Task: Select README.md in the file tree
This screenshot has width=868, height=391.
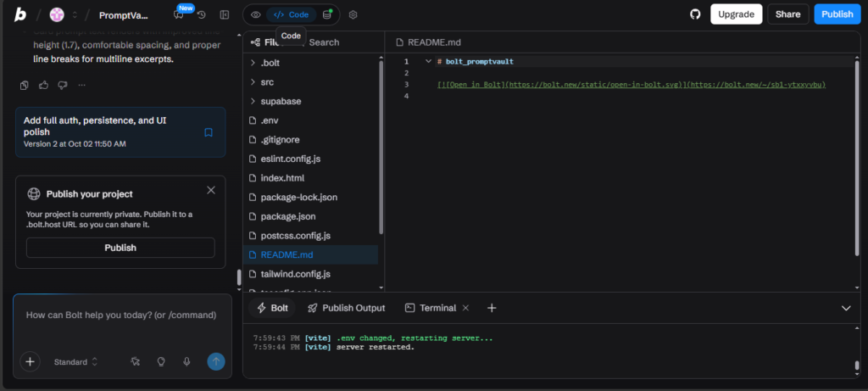Action: tap(310, 254)
